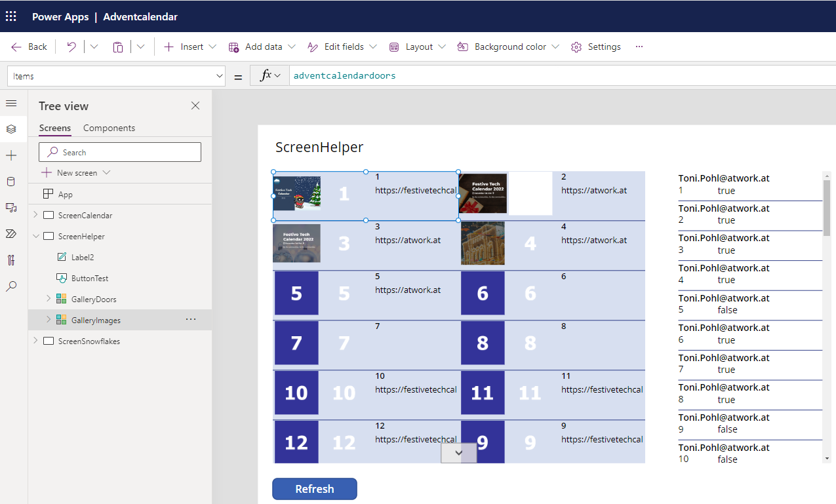Click the Tree view search field
The height and width of the screenshot is (504, 836).
tap(120, 152)
